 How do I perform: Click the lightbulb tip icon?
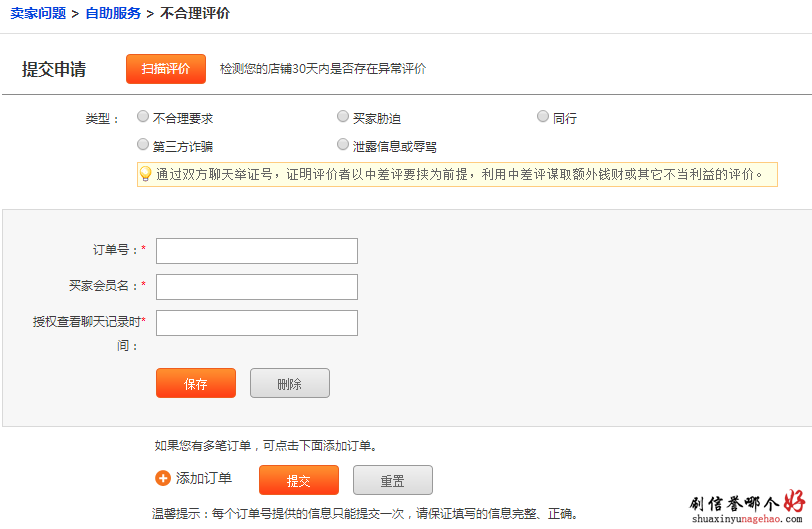145,174
